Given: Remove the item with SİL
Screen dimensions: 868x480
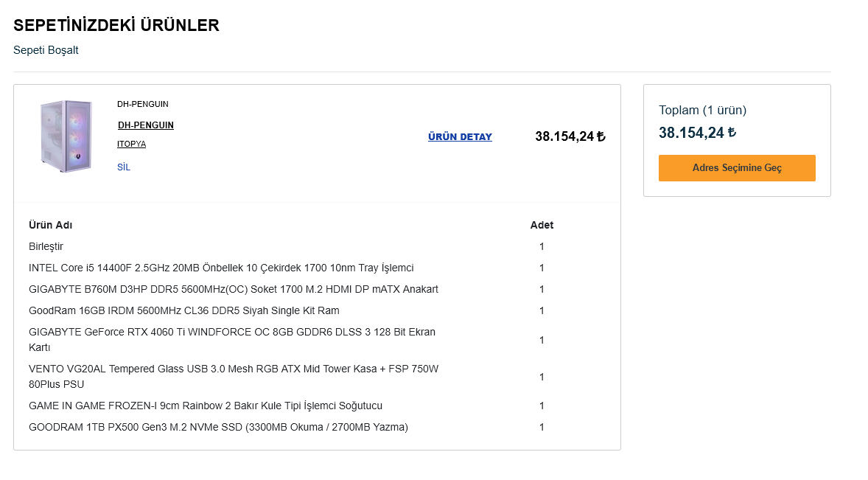Looking at the screenshot, I should coord(124,167).
